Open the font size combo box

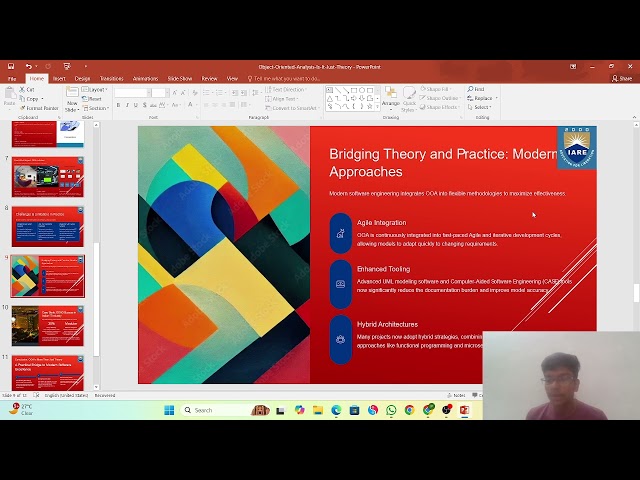(x=160, y=93)
